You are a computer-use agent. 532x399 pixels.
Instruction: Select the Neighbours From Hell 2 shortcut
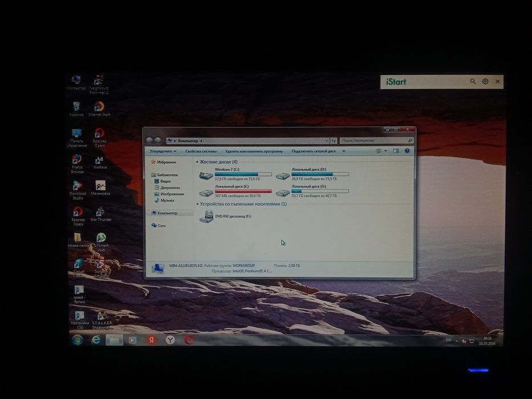[x=99, y=84]
